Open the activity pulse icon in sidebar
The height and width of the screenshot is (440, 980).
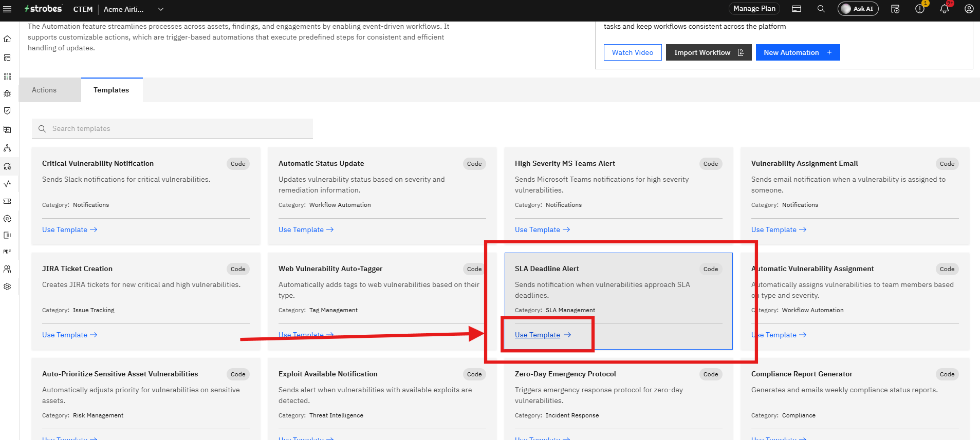coord(7,183)
